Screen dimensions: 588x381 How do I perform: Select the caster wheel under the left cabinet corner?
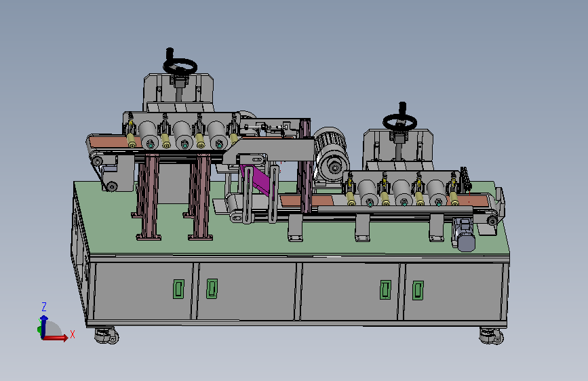(x=106, y=335)
